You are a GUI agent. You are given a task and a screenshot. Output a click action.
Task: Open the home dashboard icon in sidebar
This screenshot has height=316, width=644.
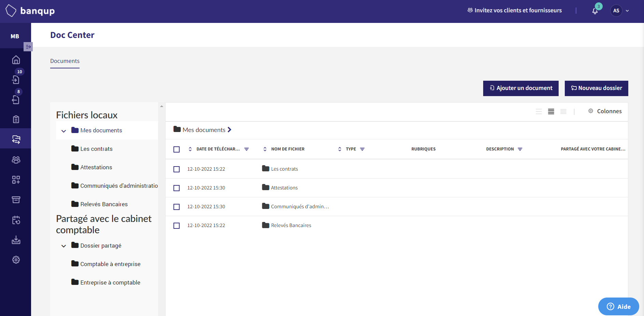point(16,60)
